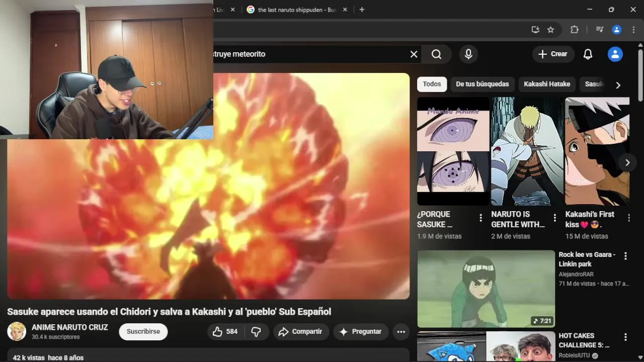Open a new browser tab
Viewport: 644px width, 362px height.
362,10
